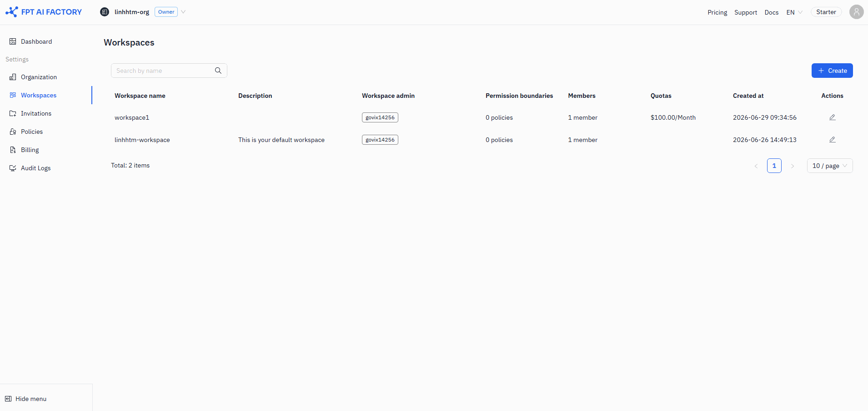Click workspace1 name cell
This screenshot has height=411, width=868.
coord(132,117)
